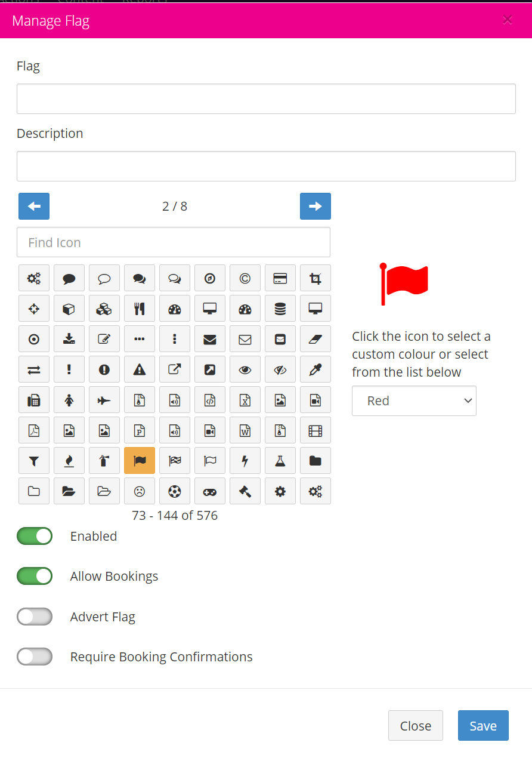Pick the database stack icon
This screenshot has height=758, width=532.
pos(280,309)
